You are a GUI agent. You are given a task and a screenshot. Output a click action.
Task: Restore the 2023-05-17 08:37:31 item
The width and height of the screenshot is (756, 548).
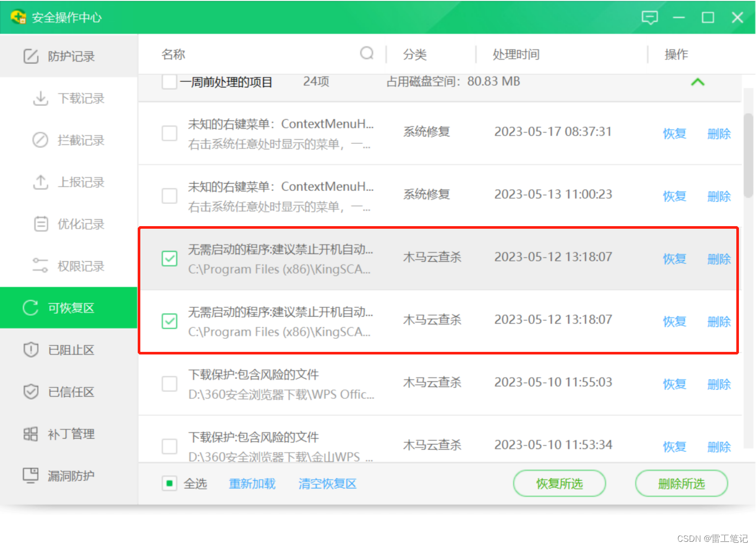coord(675,134)
